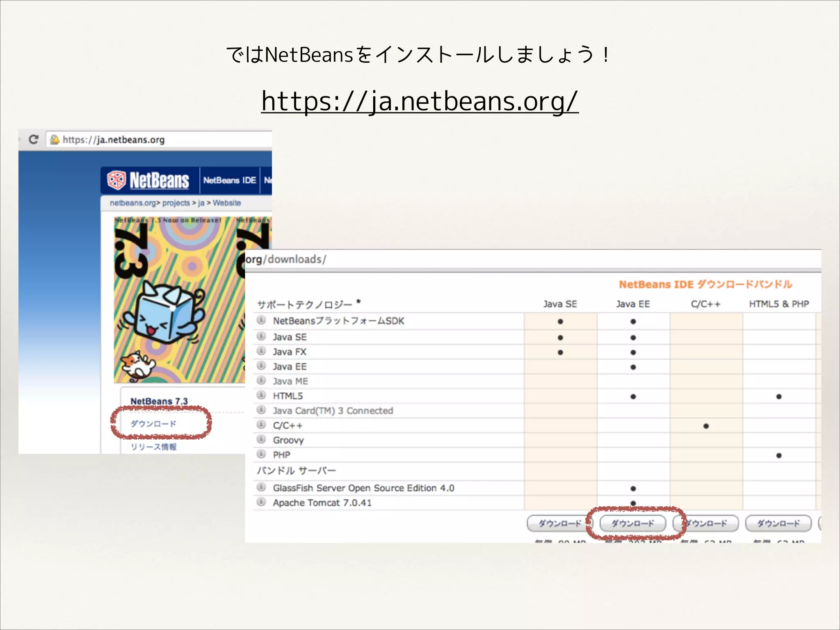This screenshot has height=630, width=840.
Task: Click the 'Java SE' column header
Action: (560, 304)
